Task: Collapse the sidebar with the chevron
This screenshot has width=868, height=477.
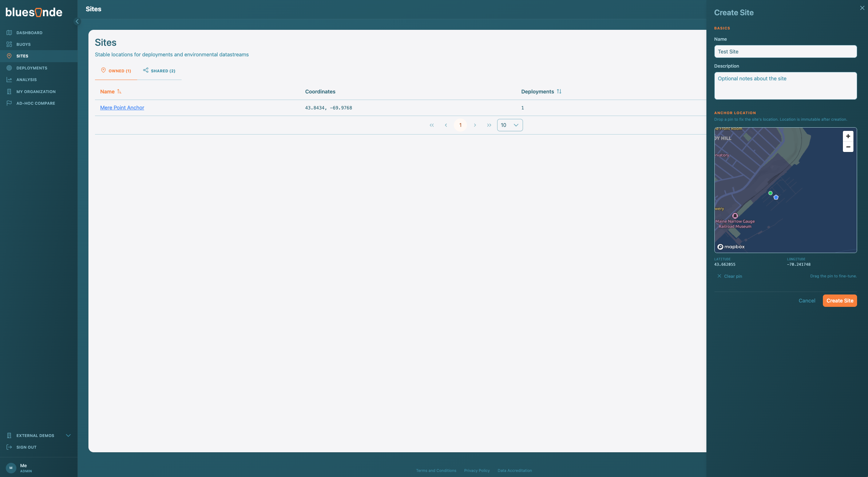Action: 77,21
